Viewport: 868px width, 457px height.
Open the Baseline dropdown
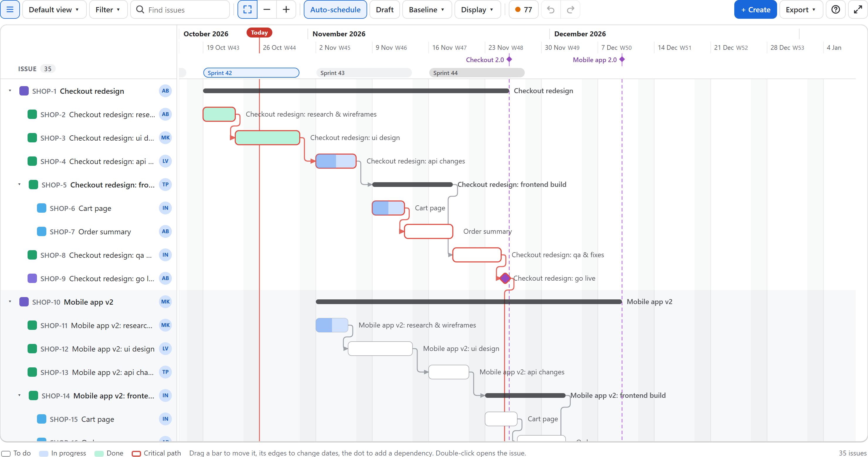pyautogui.click(x=427, y=9)
